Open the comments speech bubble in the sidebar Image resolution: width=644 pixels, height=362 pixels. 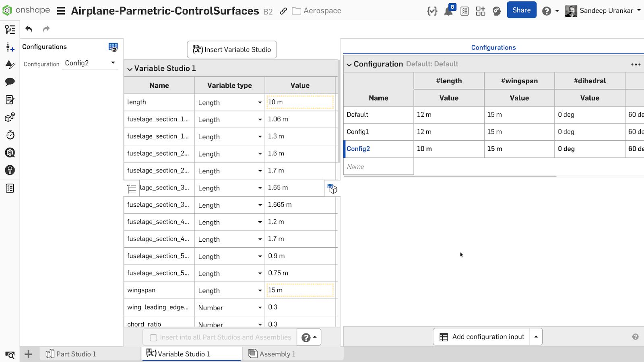(10, 82)
